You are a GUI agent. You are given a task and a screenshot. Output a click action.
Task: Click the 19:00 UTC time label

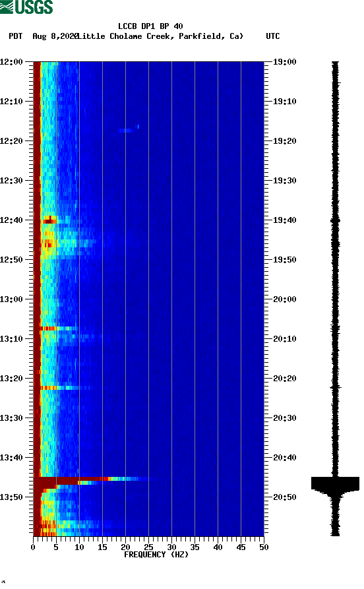(x=284, y=61)
